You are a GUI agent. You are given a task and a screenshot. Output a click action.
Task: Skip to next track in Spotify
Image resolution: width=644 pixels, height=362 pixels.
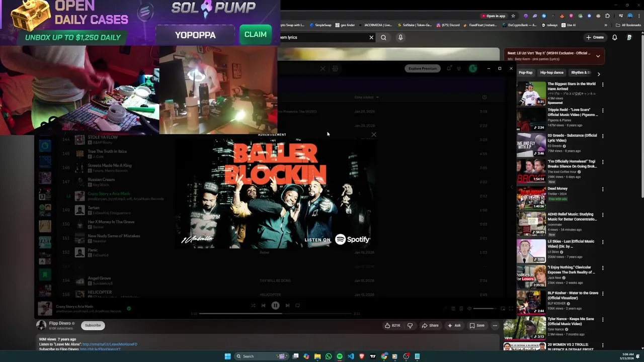287,305
